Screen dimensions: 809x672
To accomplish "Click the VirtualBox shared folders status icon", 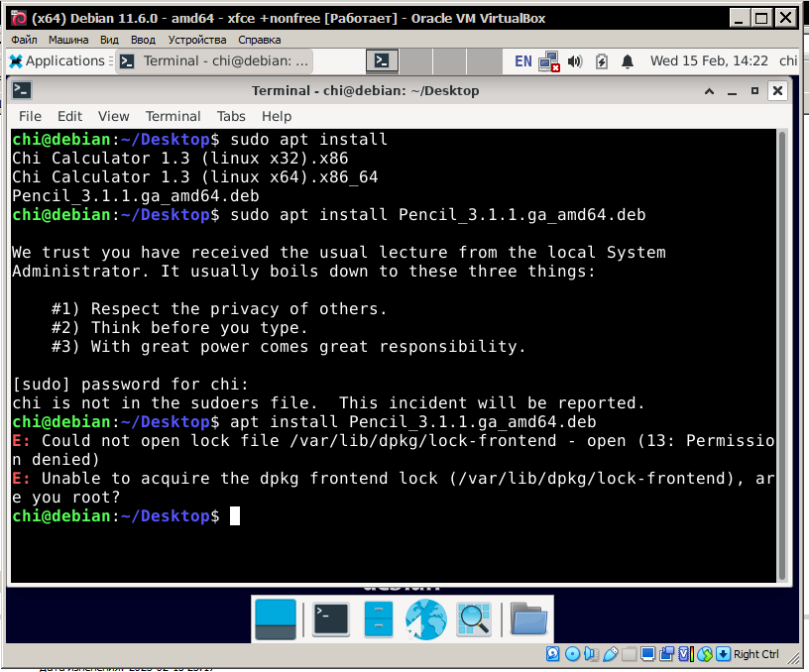I will 629,654.
